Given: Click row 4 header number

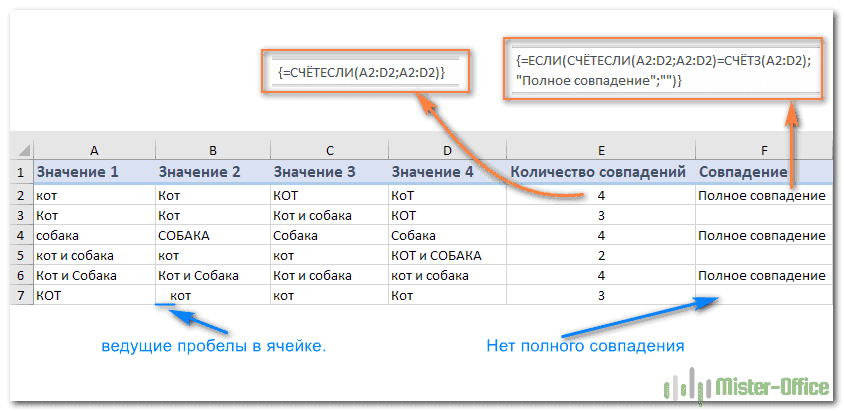Looking at the screenshot, I should pos(21,235).
